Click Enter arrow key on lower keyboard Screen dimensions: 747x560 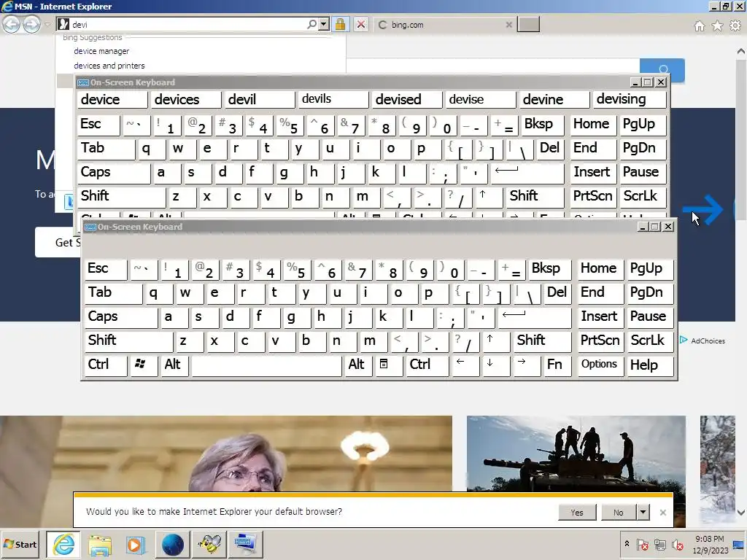click(x=534, y=316)
